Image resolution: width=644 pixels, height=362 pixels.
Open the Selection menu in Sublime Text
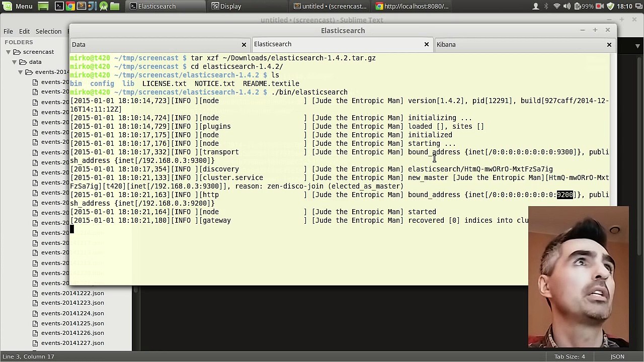[48, 31]
